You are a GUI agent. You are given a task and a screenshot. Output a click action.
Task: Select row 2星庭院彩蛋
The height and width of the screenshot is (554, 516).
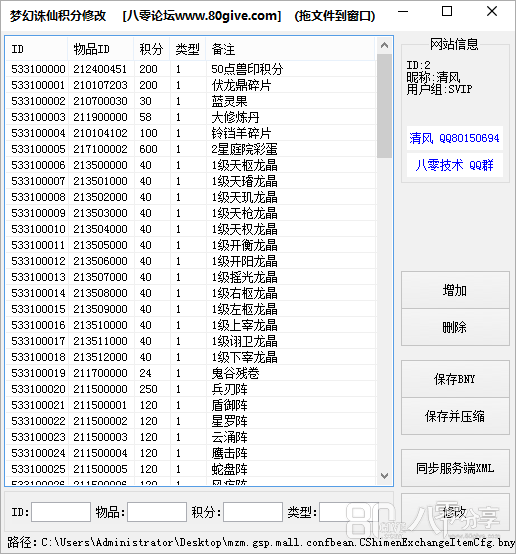pyautogui.click(x=191, y=149)
